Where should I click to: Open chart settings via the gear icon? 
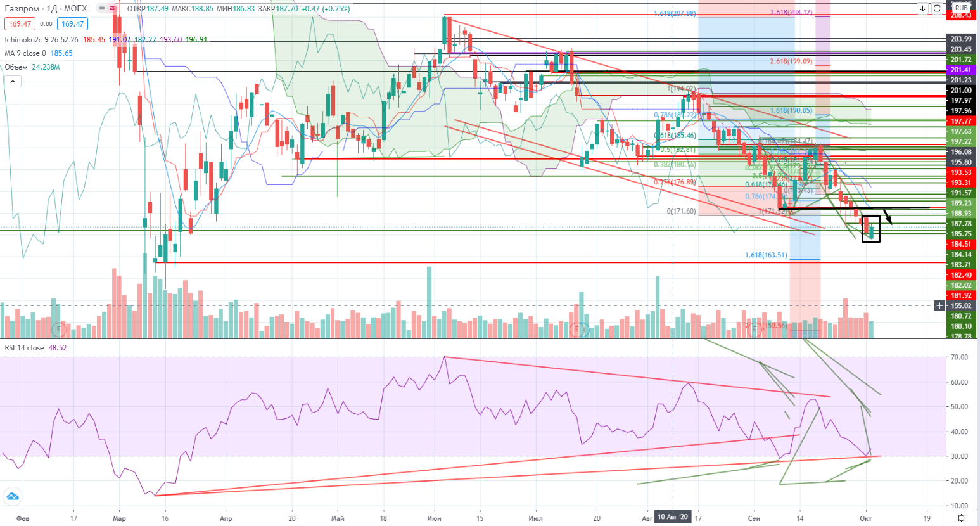[x=961, y=518]
